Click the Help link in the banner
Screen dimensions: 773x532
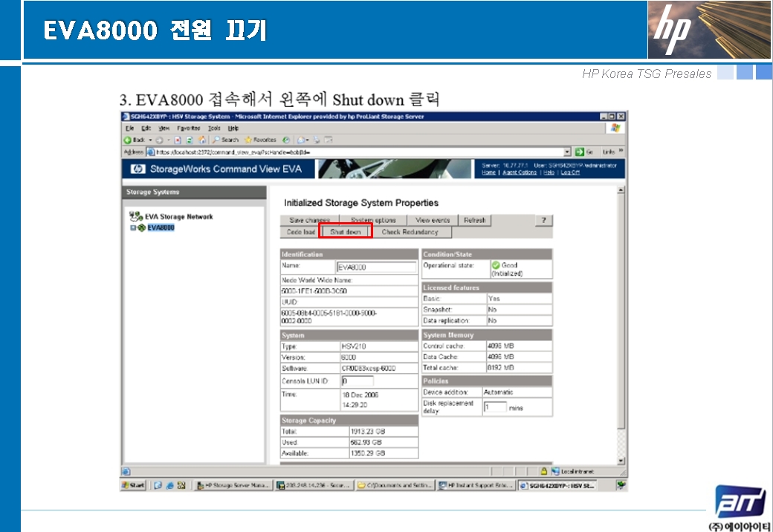coord(549,172)
